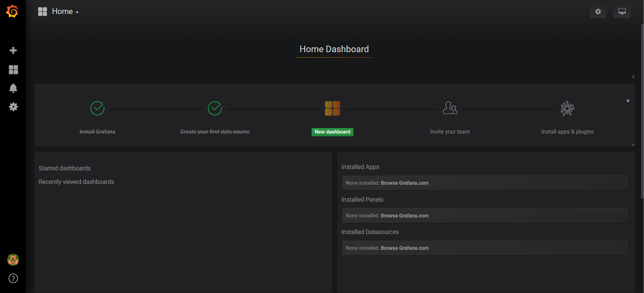Click the getting started panel resize handle
This screenshot has height=293, width=644.
(633, 144)
